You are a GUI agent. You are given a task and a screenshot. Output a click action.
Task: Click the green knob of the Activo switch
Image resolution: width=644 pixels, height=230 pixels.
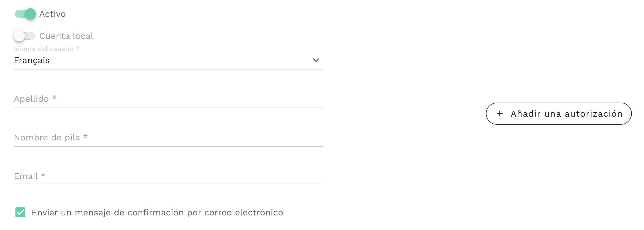[30, 14]
